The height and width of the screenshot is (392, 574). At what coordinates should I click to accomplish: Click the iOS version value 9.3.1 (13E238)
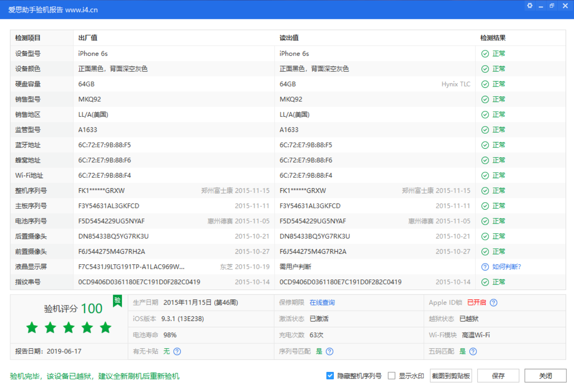[183, 319]
